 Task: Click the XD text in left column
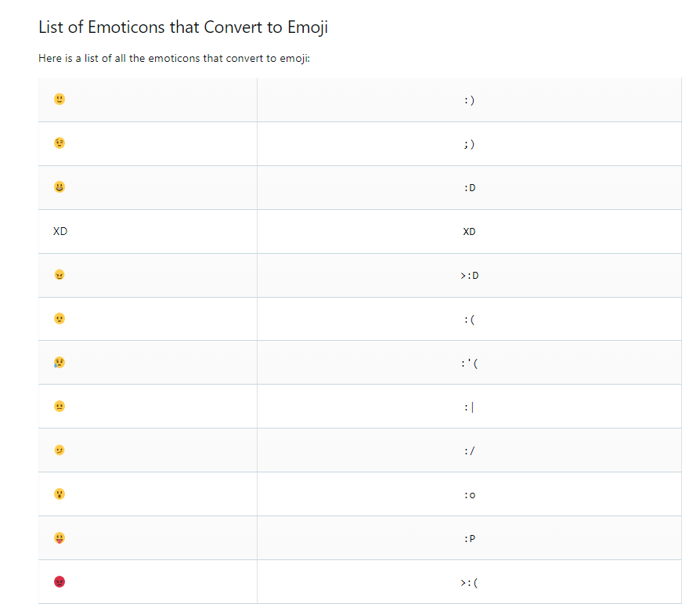(60, 231)
